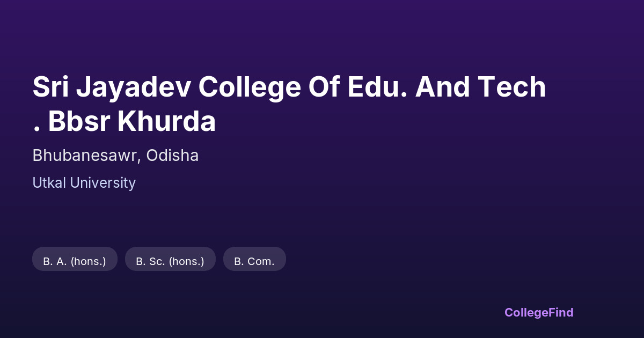Click the word 'Khurda' in the title

tap(166, 122)
